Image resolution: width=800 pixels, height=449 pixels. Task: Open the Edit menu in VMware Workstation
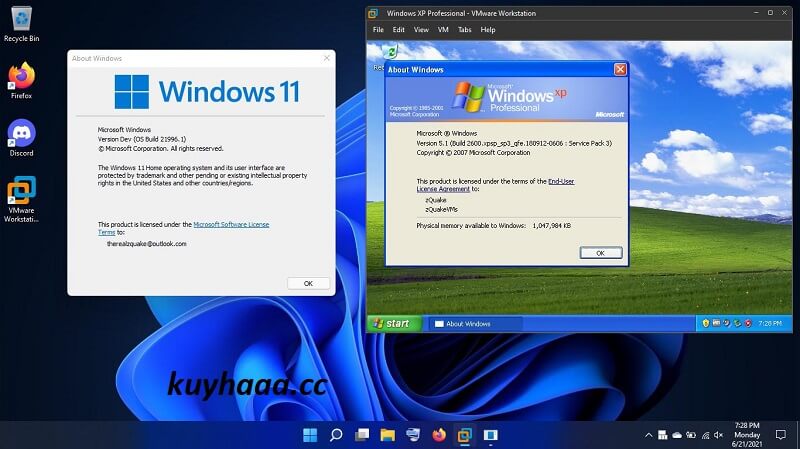coord(398,30)
